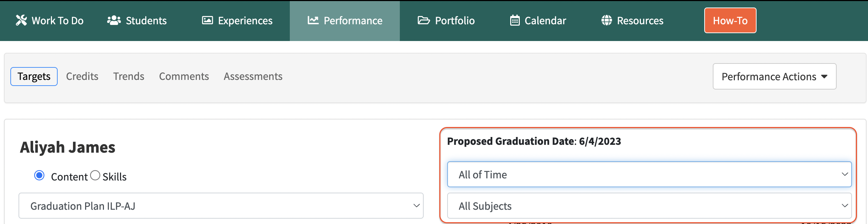Click the Portfolio folder icon
868x224 pixels.
424,20
